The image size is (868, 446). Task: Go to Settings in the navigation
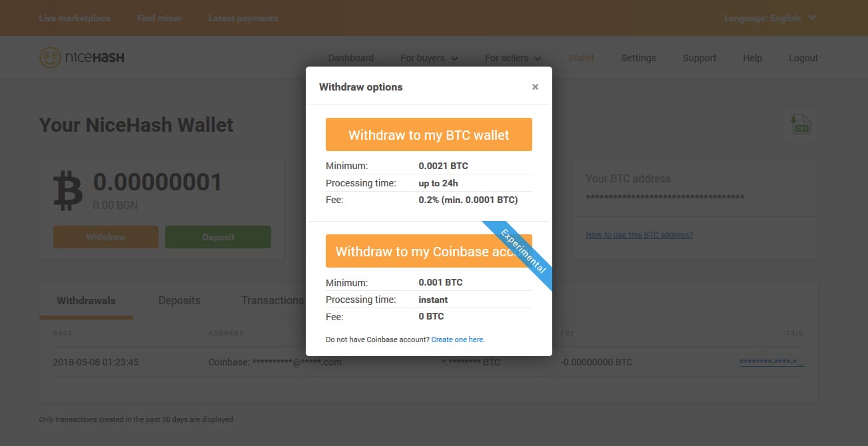click(x=639, y=58)
